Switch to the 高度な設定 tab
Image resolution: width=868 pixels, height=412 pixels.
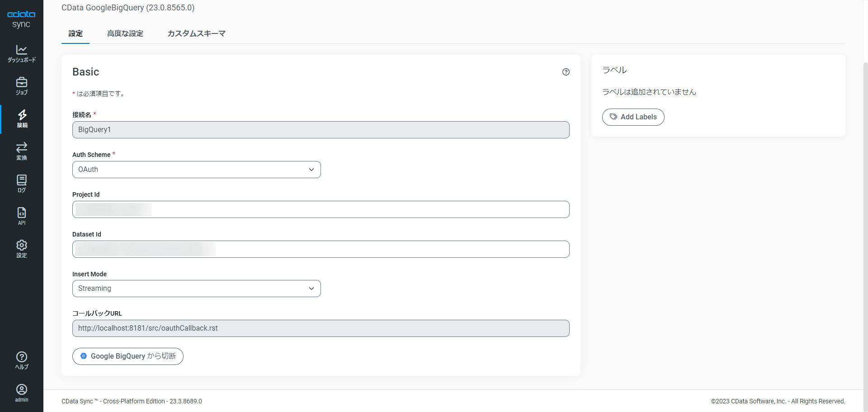pos(125,33)
